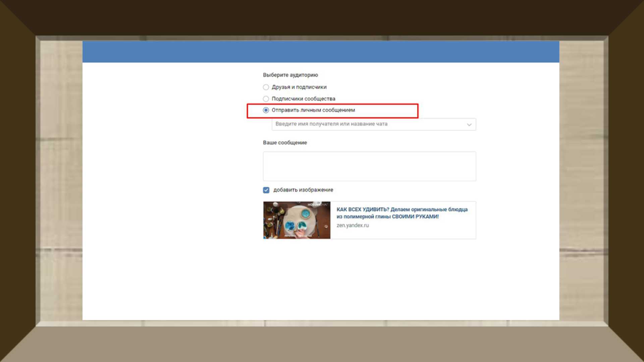Click the 'Выберите аудиторию' heading
This screenshot has width=644, height=362.
290,75
